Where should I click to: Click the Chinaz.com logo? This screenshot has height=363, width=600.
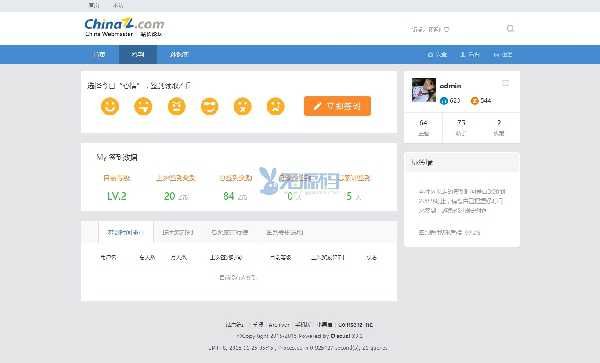click(124, 27)
